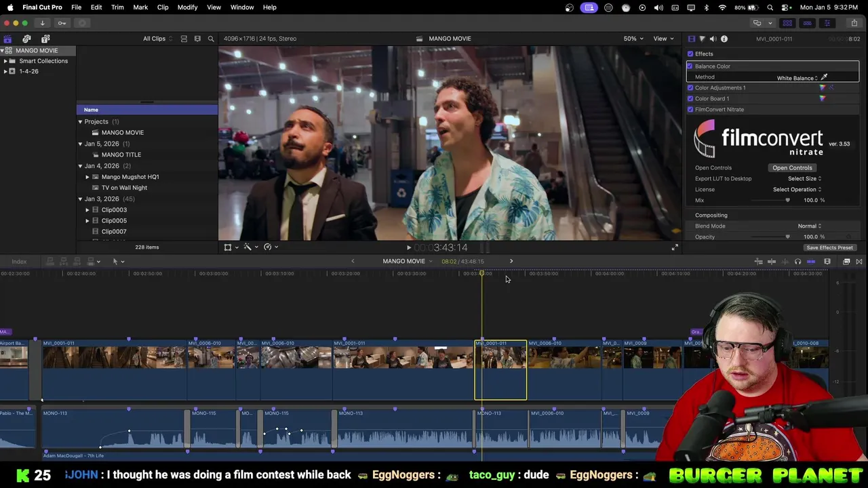Viewport: 868px width, 488px height.
Task: Open the File menu
Action: click(77, 7)
